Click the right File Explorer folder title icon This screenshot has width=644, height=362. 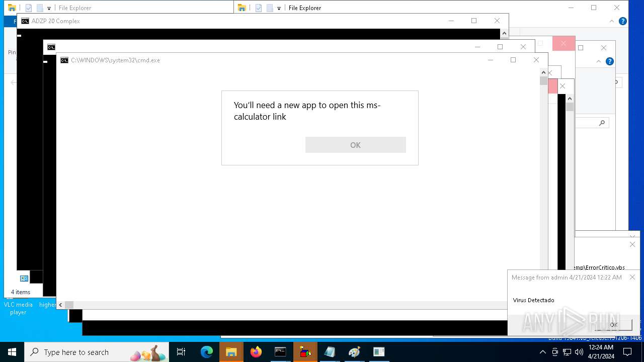pyautogui.click(x=242, y=8)
